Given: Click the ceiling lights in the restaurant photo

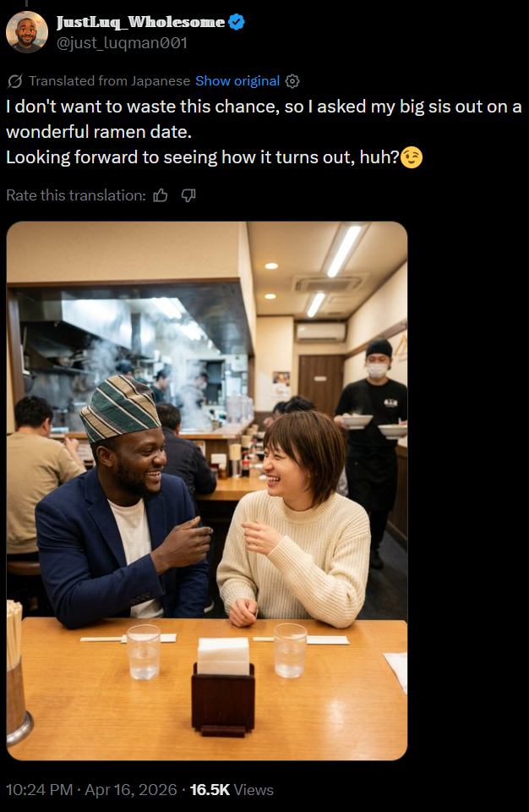Looking at the screenshot, I should click(x=344, y=251).
